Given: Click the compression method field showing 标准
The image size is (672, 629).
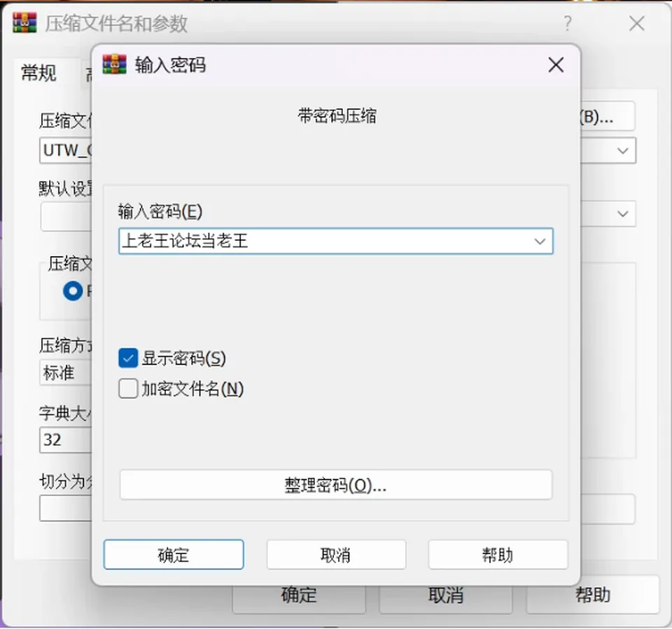Looking at the screenshot, I should point(66,373).
